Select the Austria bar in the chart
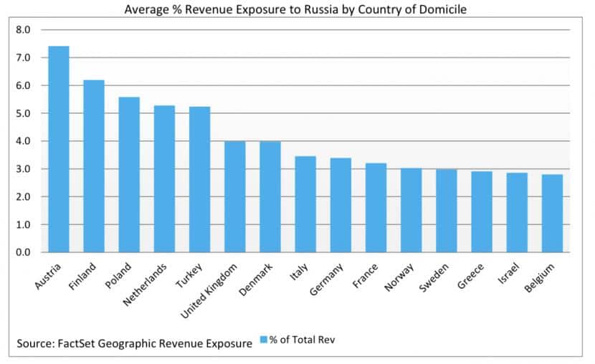Screen dimensions: 595x364 point(59,149)
